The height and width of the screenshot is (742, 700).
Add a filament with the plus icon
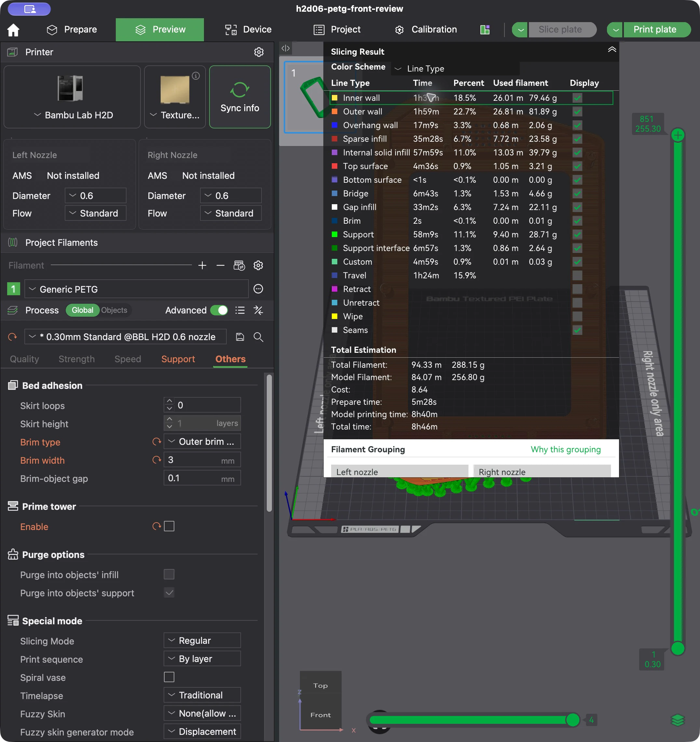coord(202,265)
